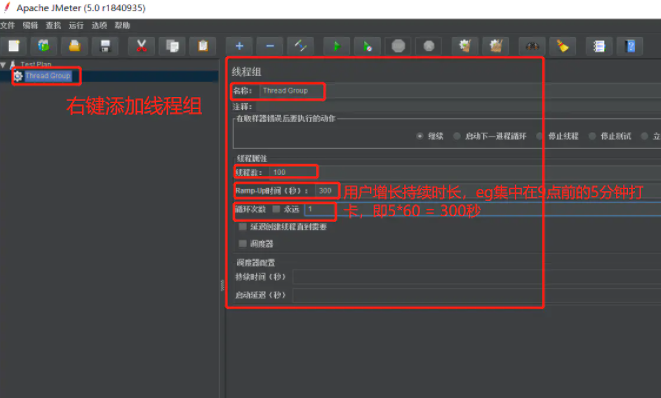Click the binoculars Search icon
This screenshot has height=398, width=661.
tap(532, 46)
